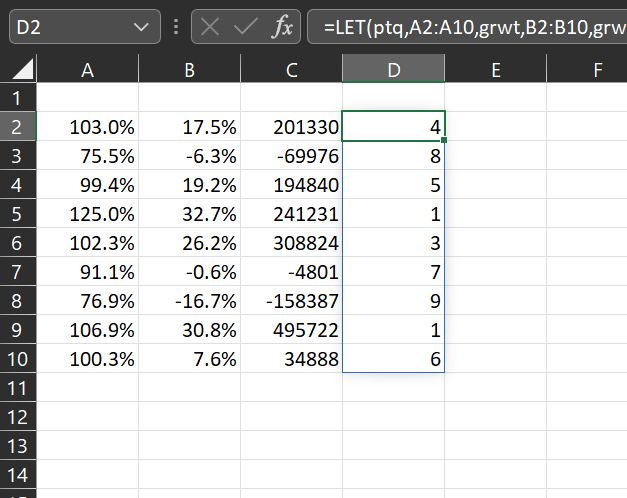
Task: Click cell containing -0.6%
Action: (x=190, y=271)
